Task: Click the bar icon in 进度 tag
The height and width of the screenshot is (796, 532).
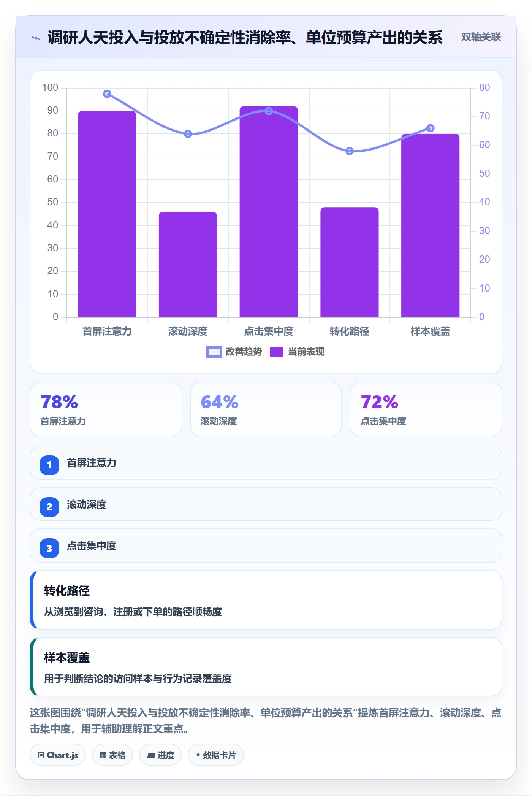Action: (151, 756)
